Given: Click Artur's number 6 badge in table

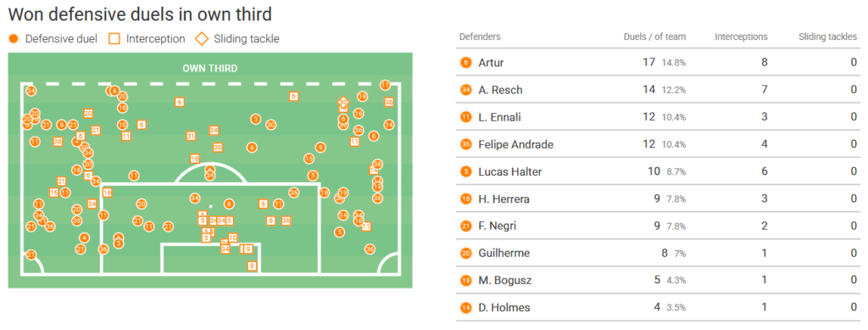Looking at the screenshot, I should (465, 63).
